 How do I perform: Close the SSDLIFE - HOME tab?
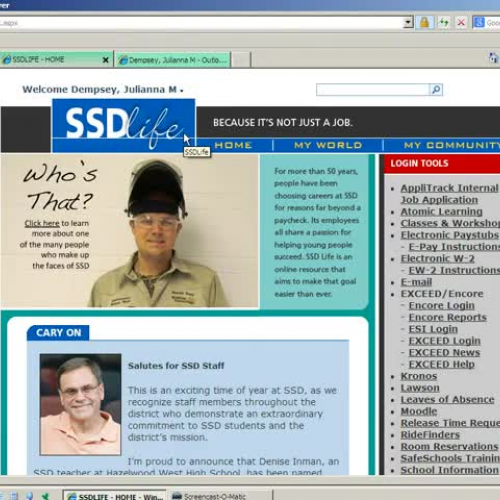[x=106, y=60]
